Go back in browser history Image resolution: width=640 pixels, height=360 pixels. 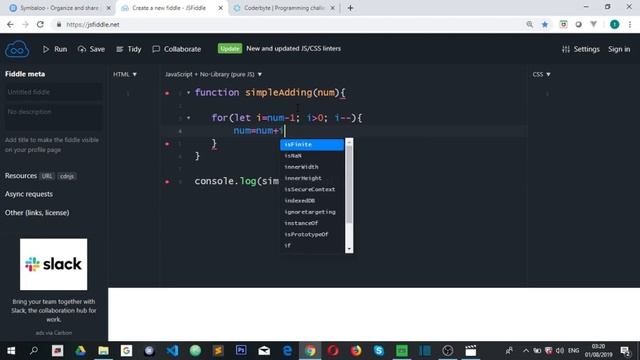point(10,24)
